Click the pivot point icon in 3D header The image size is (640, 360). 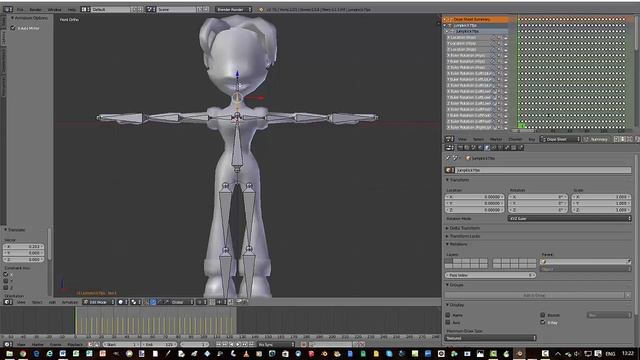pos(136,302)
